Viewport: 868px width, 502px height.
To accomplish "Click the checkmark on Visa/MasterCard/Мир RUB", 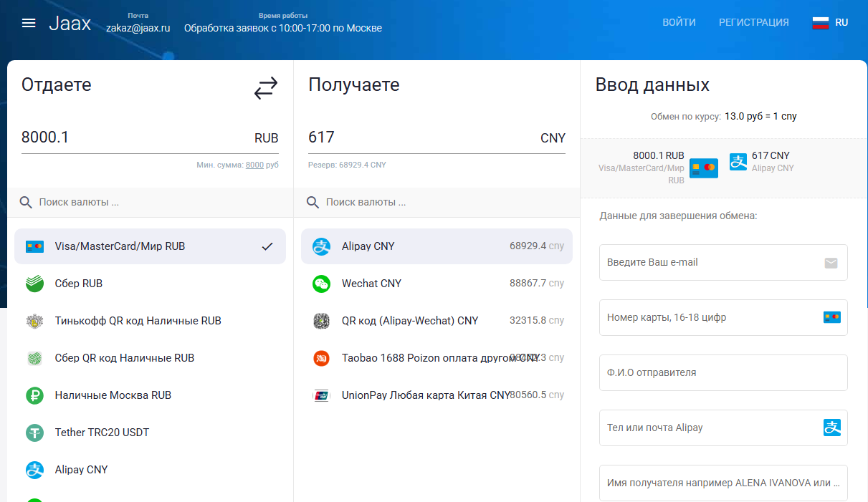I will (x=267, y=246).
